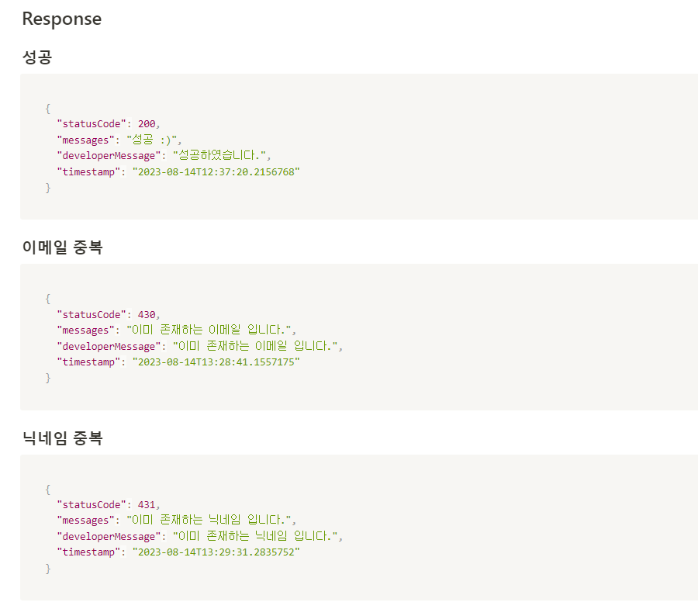The image size is (698, 616).
Task: Click statusCode value 200
Action: click(147, 124)
